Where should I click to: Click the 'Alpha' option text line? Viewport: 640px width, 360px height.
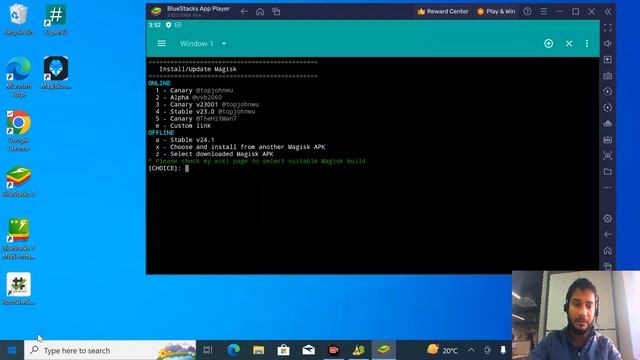pos(189,97)
